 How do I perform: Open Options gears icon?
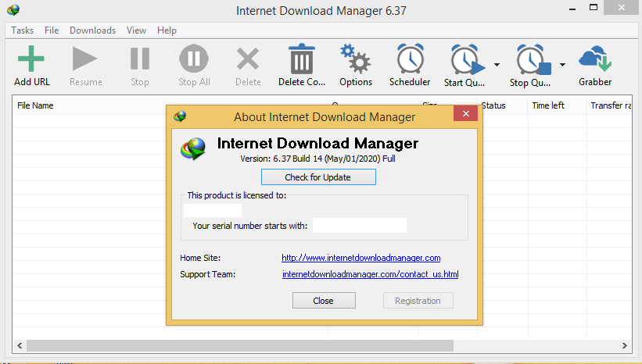click(x=355, y=59)
